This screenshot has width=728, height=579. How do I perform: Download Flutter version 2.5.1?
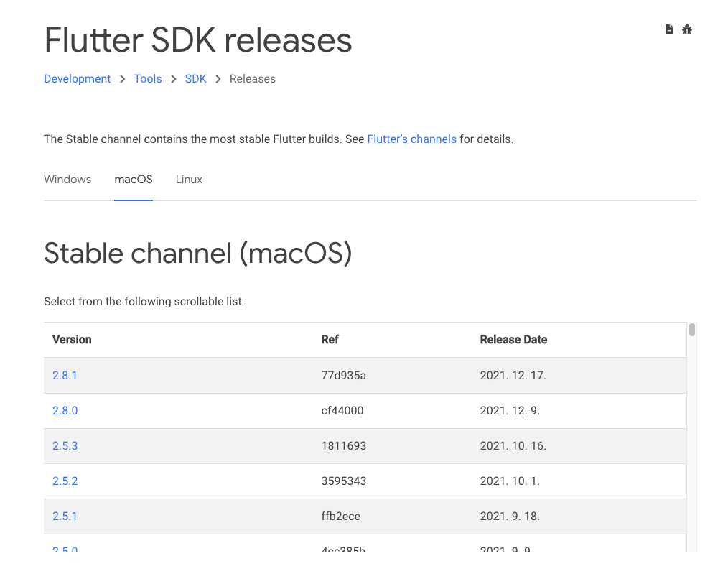coord(65,517)
